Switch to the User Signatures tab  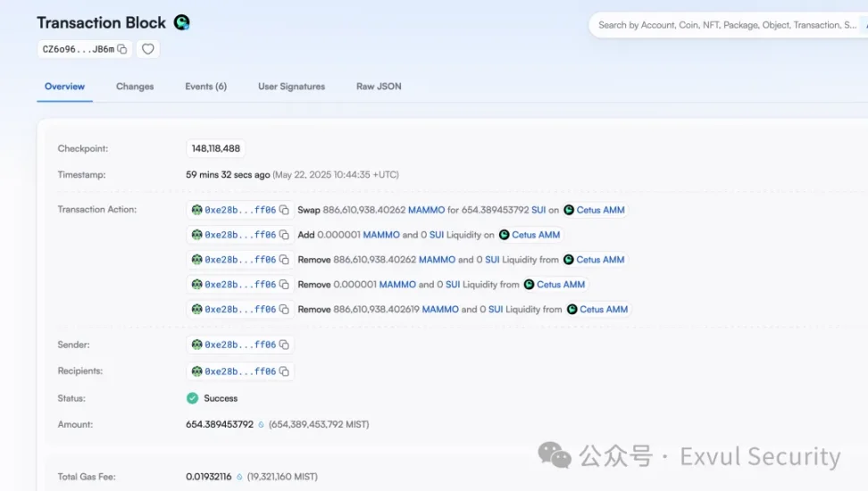[x=292, y=87]
